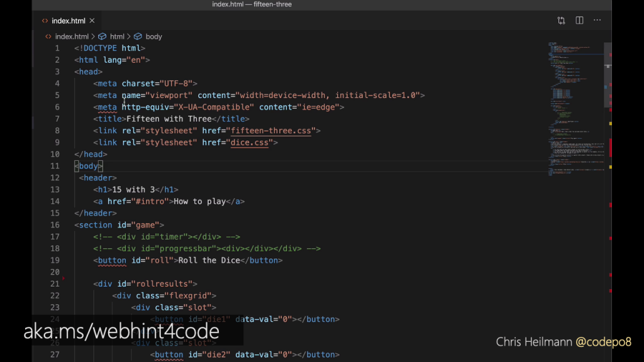Click the cube icon before body breadcrumb

[138, 36]
